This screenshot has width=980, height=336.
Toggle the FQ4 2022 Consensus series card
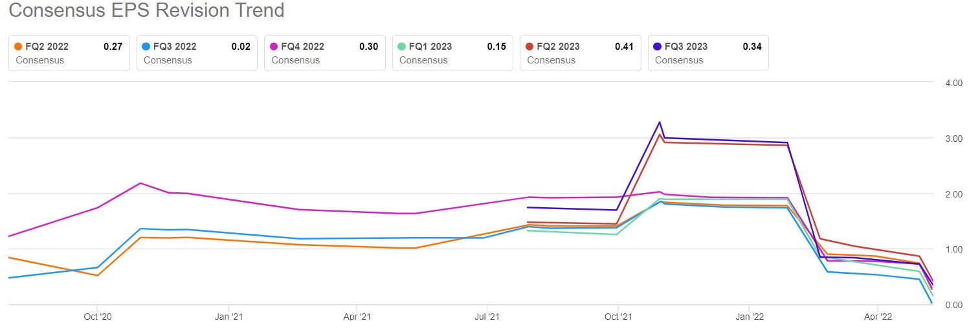point(325,53)
